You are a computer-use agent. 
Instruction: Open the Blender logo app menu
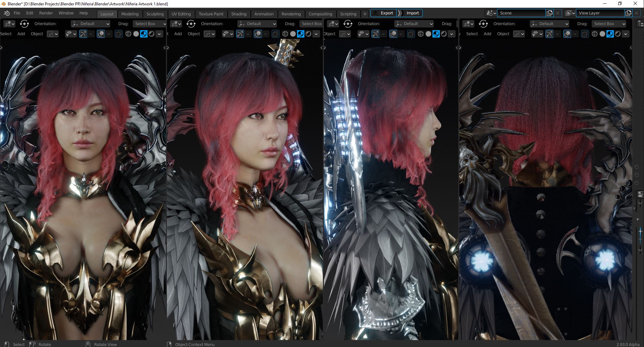(7, 13)
